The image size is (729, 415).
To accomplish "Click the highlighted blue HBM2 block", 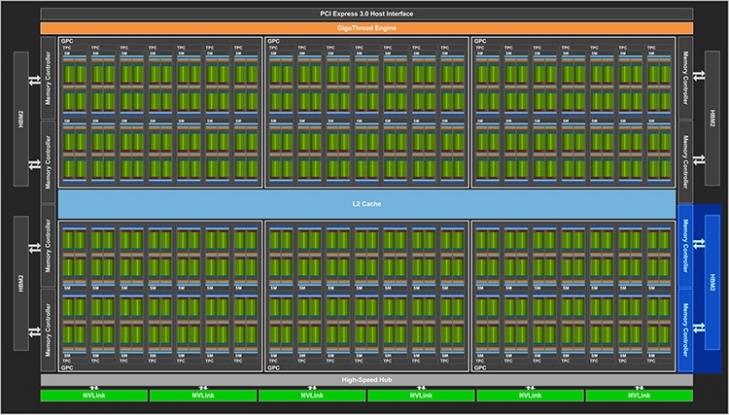I will (713, 284).
